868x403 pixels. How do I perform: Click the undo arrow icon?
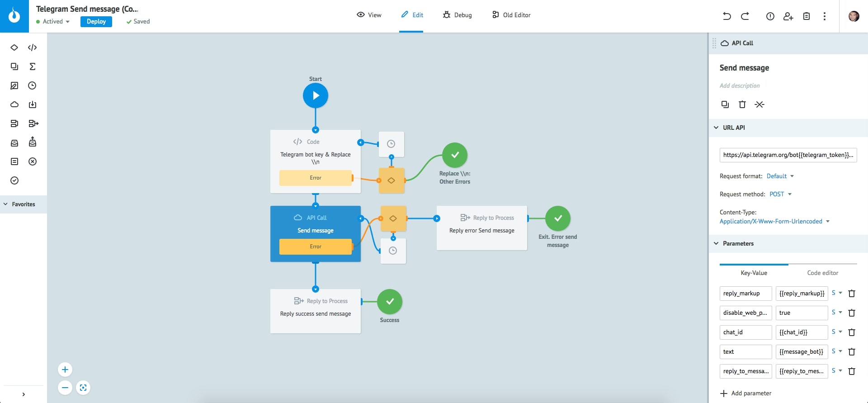point(727,16)
